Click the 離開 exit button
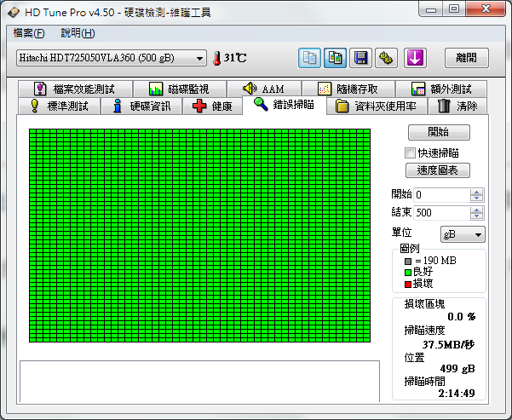The image size is (512, 420). coord(467,58)
